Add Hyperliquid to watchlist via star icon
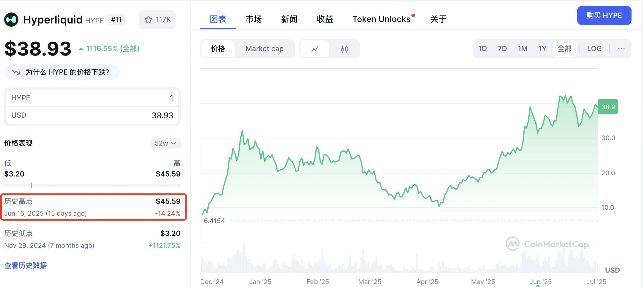The width and height of the screenshot is (644, 287). pos(148,19)
